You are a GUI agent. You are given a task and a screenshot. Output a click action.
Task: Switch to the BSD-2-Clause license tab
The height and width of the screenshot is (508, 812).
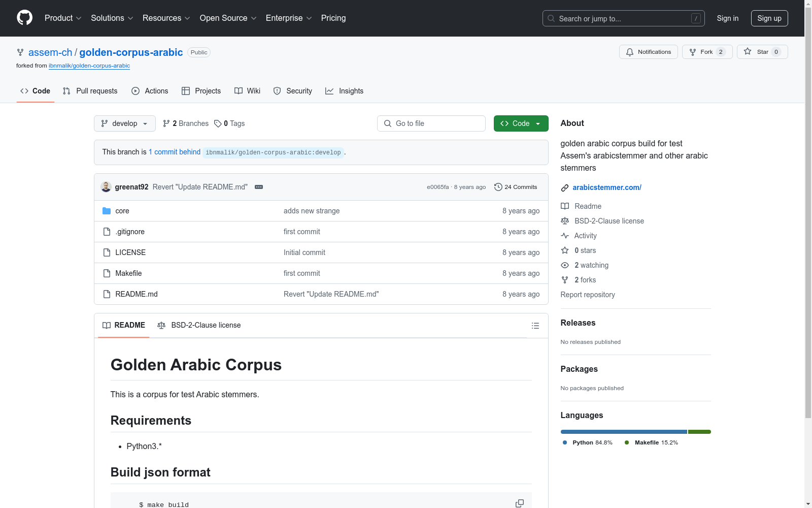[x=199, y=325]
